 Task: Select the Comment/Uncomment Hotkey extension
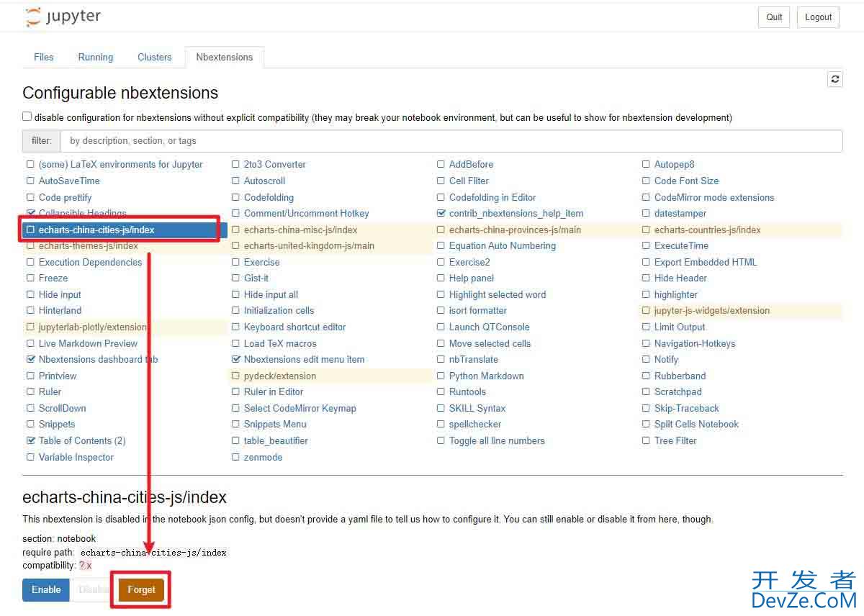pyautogui.click(x=307, y=213)
